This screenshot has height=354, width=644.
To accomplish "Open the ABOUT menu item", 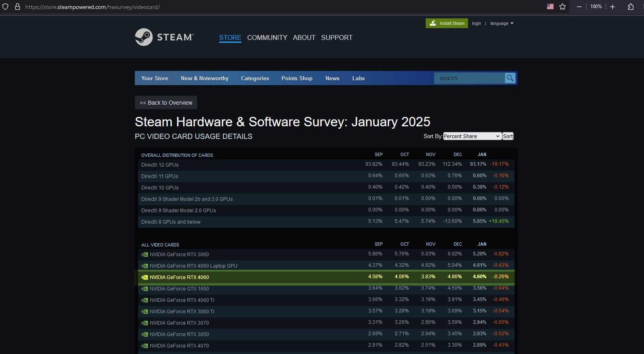I will (304, 37).
